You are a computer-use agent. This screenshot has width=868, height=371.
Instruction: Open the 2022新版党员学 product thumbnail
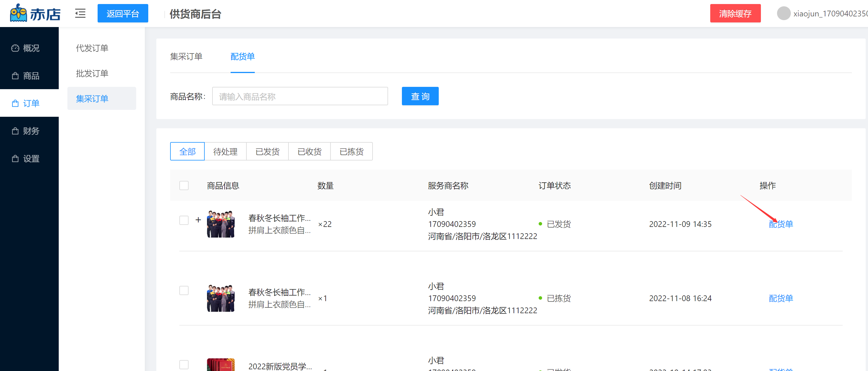click(221, 365)
